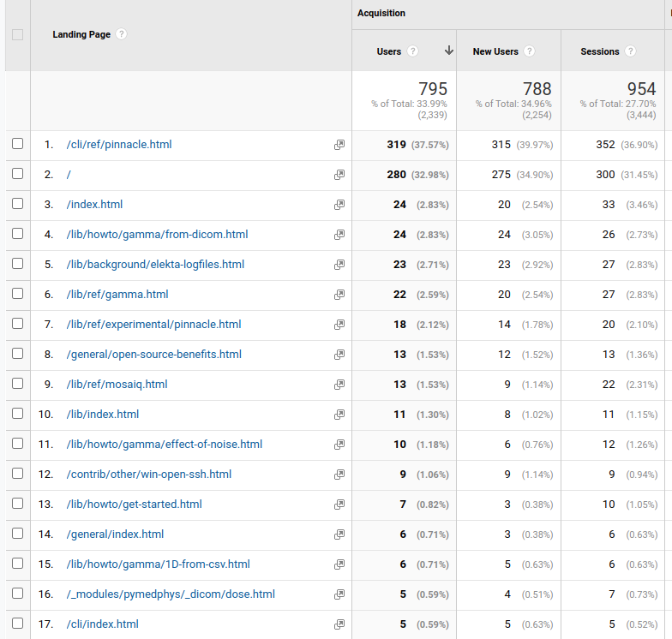672x639 pixels.
Task: Click the Landing Page column header
Action: coord(81,34)
